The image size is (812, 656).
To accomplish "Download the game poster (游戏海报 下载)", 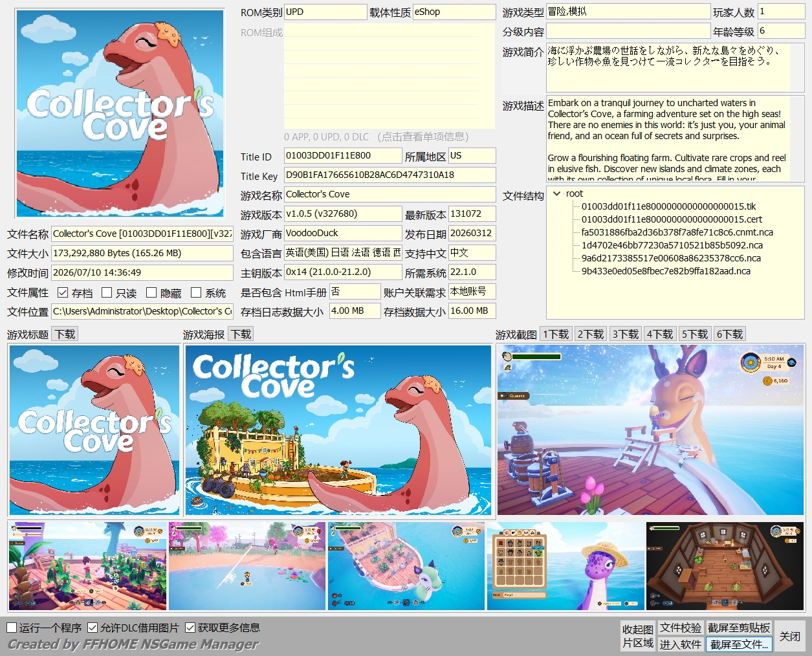I will click(241, 334).
